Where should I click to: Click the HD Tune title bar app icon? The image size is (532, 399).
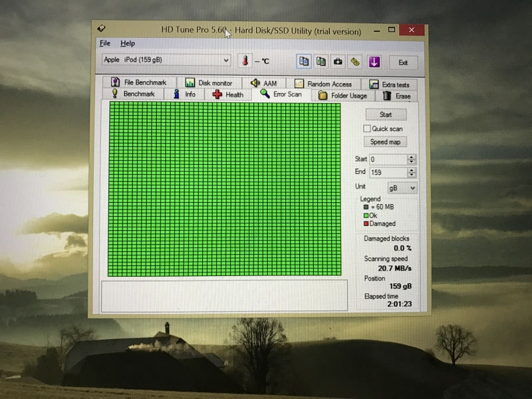(100, 29)
